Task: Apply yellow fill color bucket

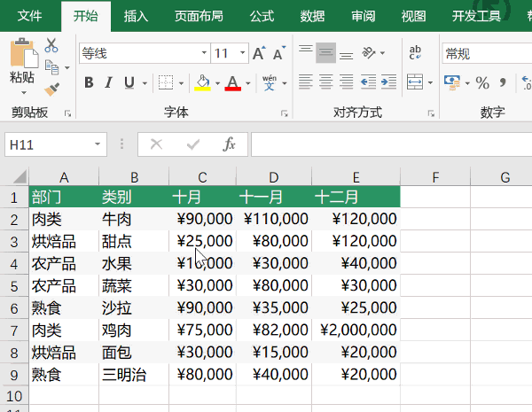Action: (x=202, y=82)
